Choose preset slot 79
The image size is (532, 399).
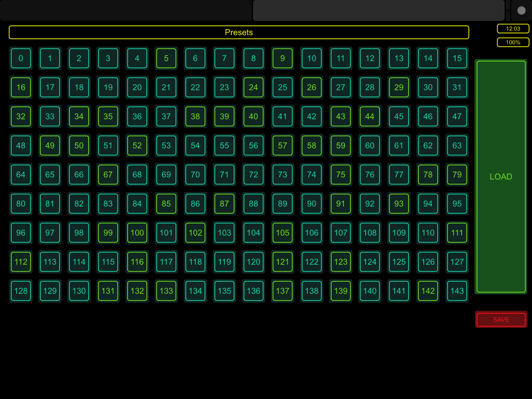coord(457,174)
